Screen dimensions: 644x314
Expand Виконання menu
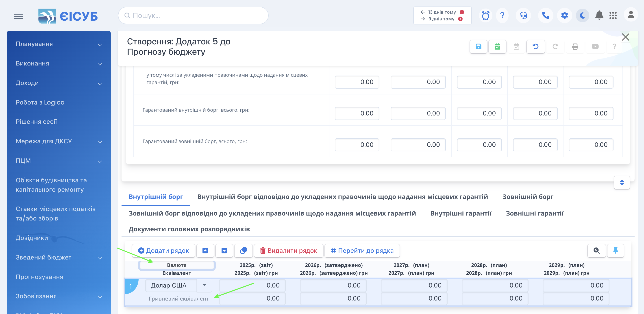pyautogui.click(x=59, y=63)
